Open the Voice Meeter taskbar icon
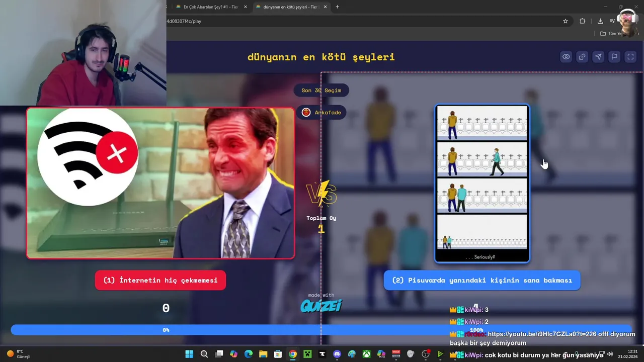Screen dimensions: 644x362 click(396, 354)
